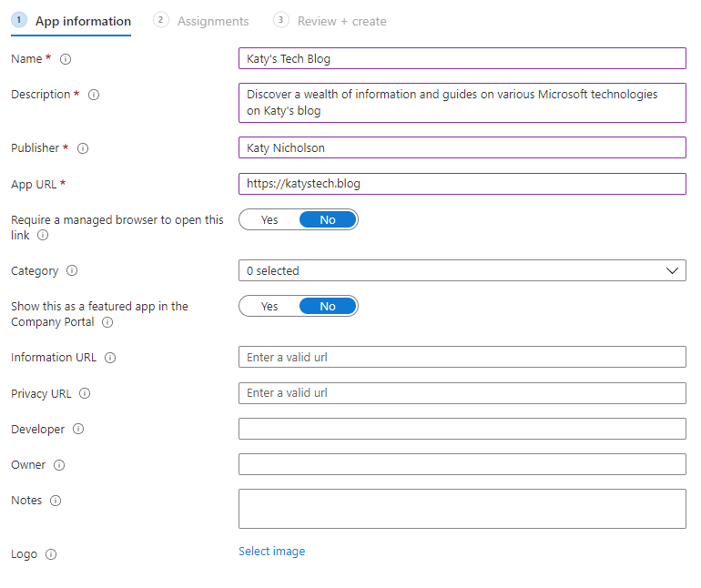Focus the Notes text area
The image size is (701, 588).
(x=462, y=509)
